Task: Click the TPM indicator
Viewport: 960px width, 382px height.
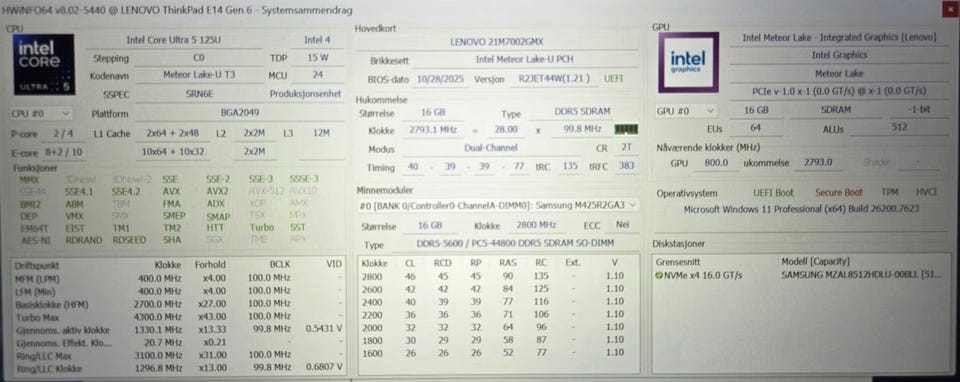Action: click(890, 192)
